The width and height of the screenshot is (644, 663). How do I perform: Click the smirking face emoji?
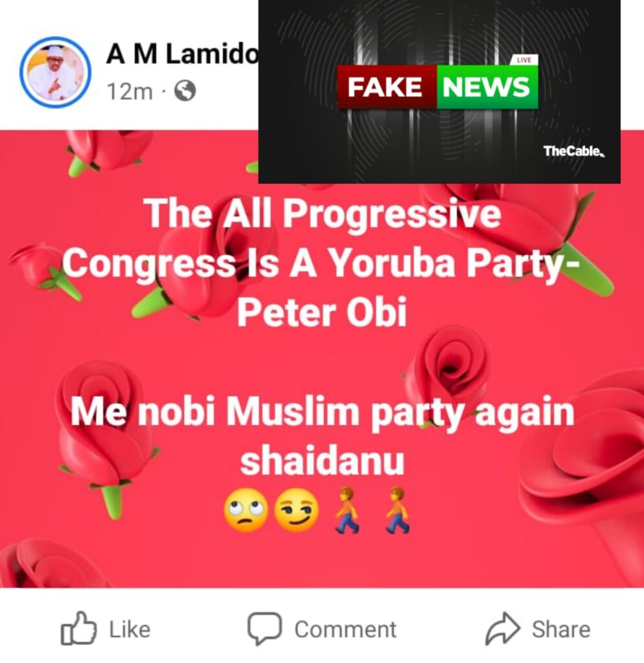297,510
